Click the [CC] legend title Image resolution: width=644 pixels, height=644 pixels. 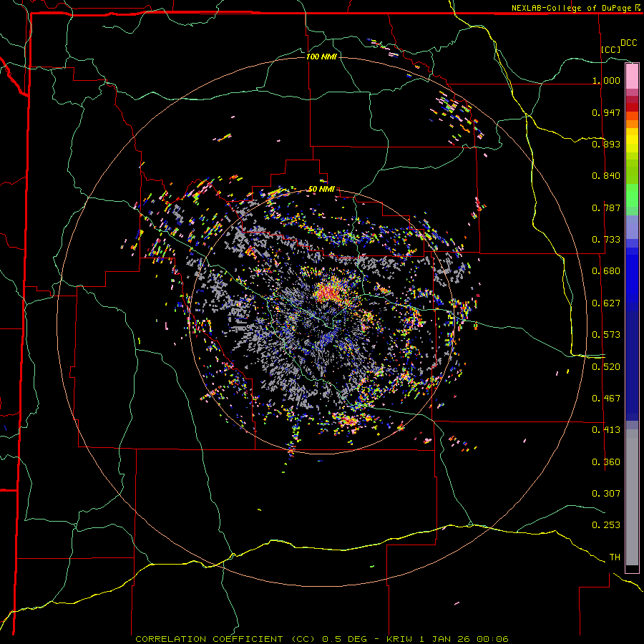(x=611, y=49)
